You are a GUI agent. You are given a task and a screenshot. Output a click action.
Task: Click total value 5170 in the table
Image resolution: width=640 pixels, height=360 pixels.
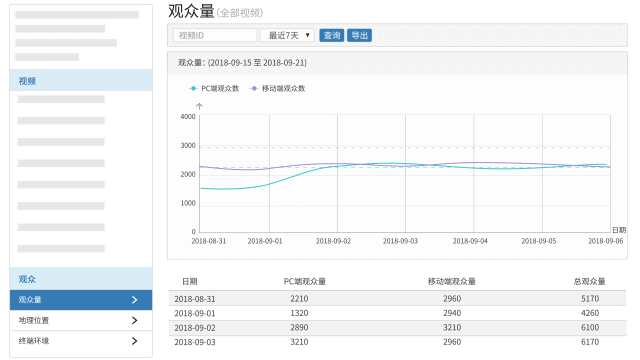[590, 299]
